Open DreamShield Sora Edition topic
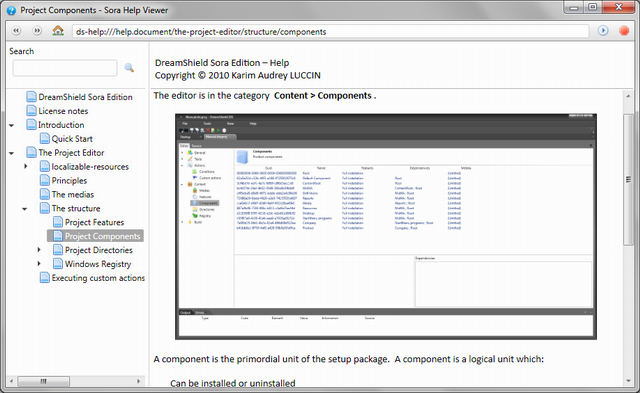The height and width of the screenshot is (393, 640). 85,97
